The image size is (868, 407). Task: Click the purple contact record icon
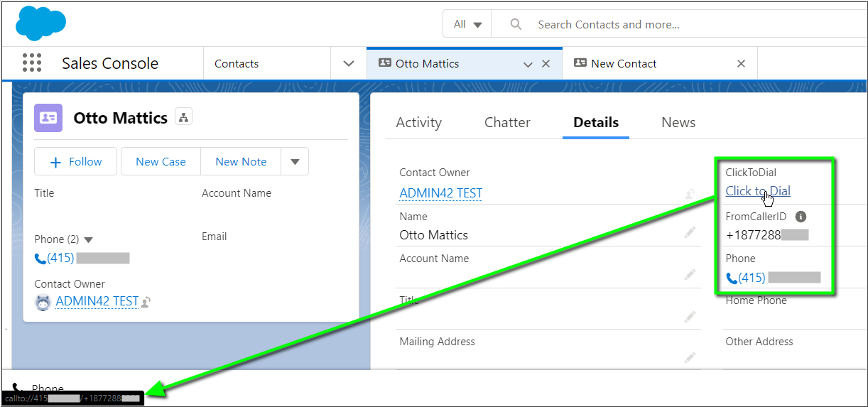click(48, 118)
